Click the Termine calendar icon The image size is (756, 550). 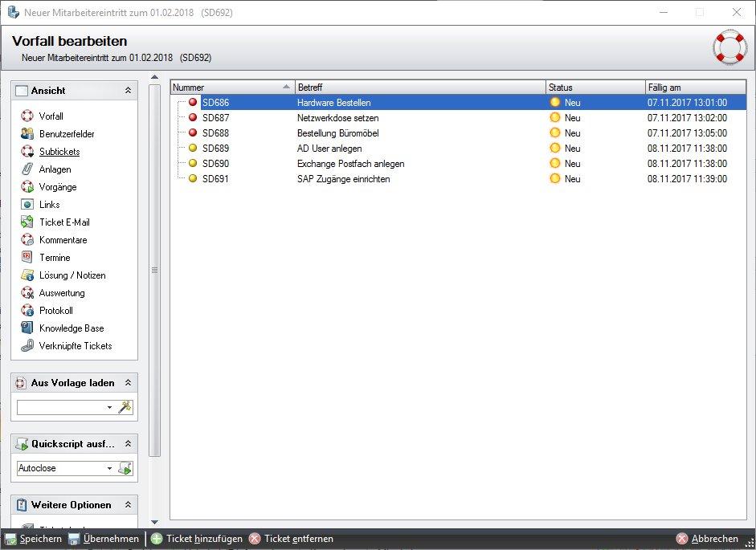(27, 258)
